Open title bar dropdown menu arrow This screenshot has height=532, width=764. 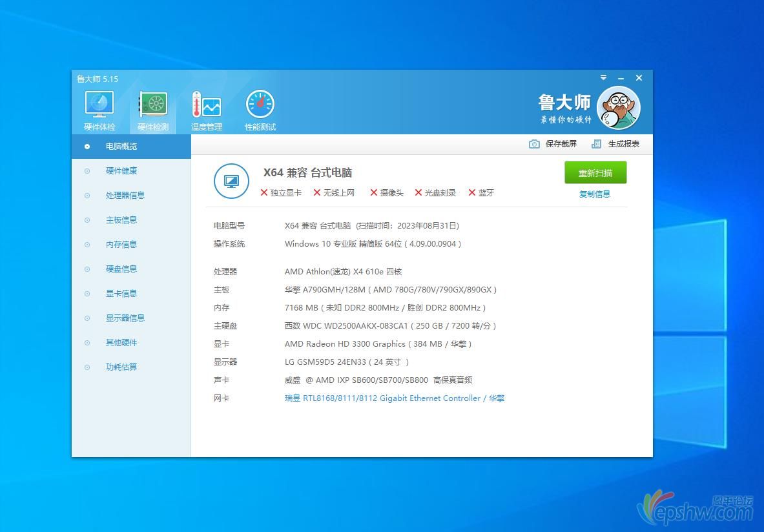[x=603, y=77]
